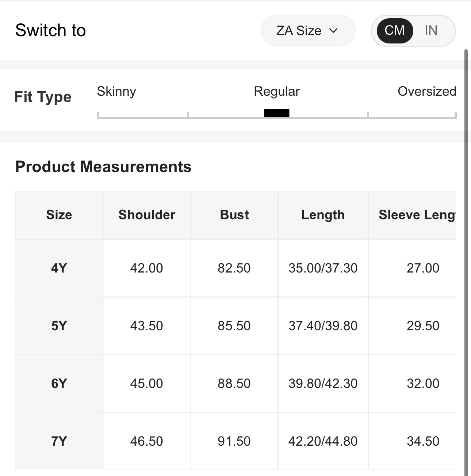Click the chevron arrow beside ZA Size

(333, 31)
